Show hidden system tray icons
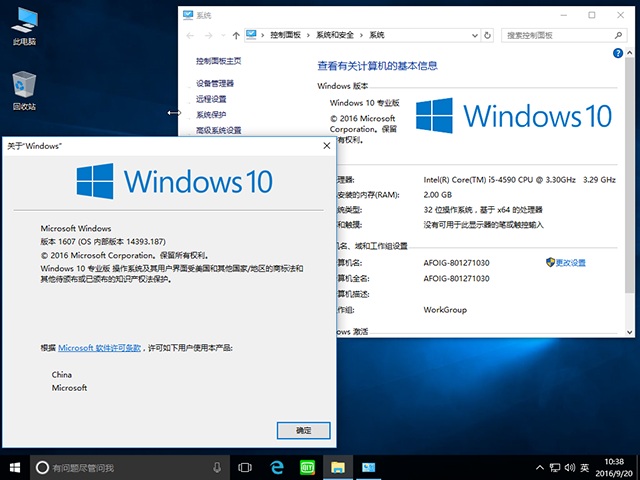 pyautogui.click(x=541, y=467)
